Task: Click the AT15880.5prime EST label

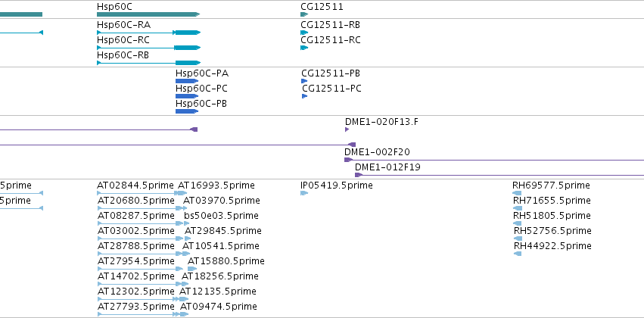Action: [226, 262]
